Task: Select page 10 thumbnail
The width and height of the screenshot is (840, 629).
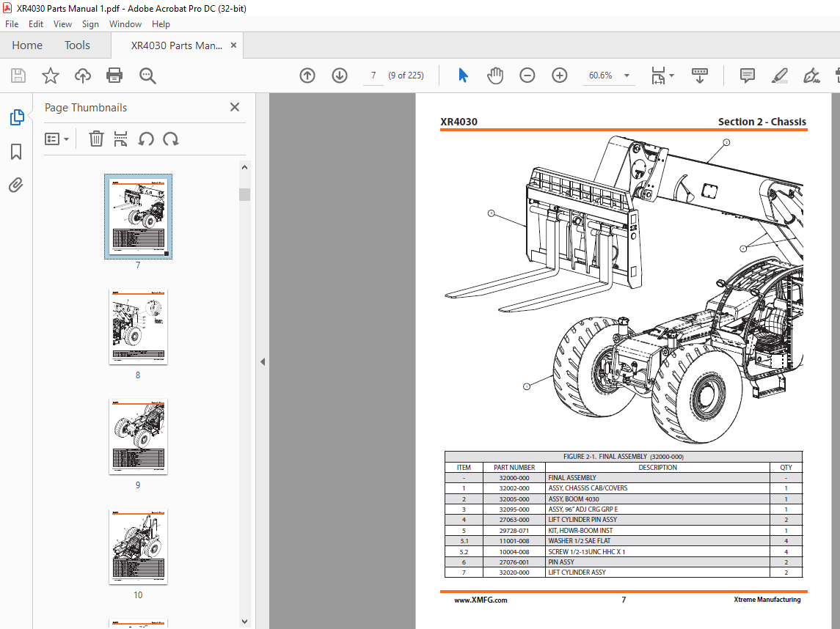Action: (x=138, y=547)
